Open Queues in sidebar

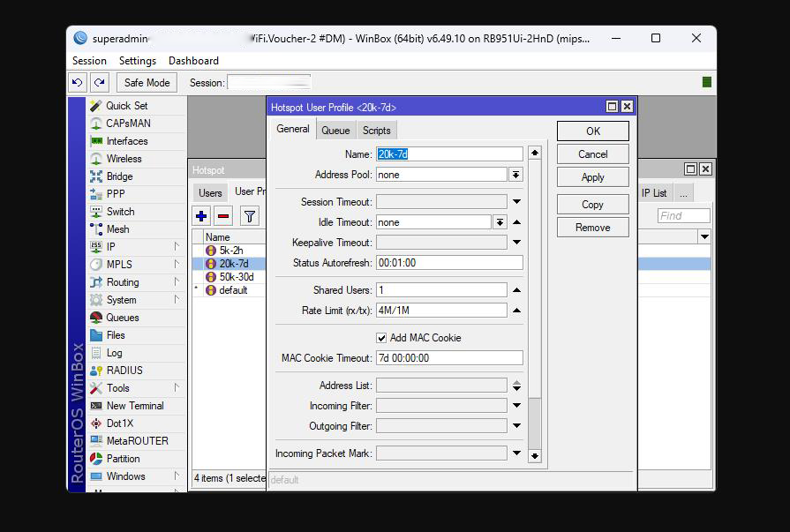pos(136,318)
